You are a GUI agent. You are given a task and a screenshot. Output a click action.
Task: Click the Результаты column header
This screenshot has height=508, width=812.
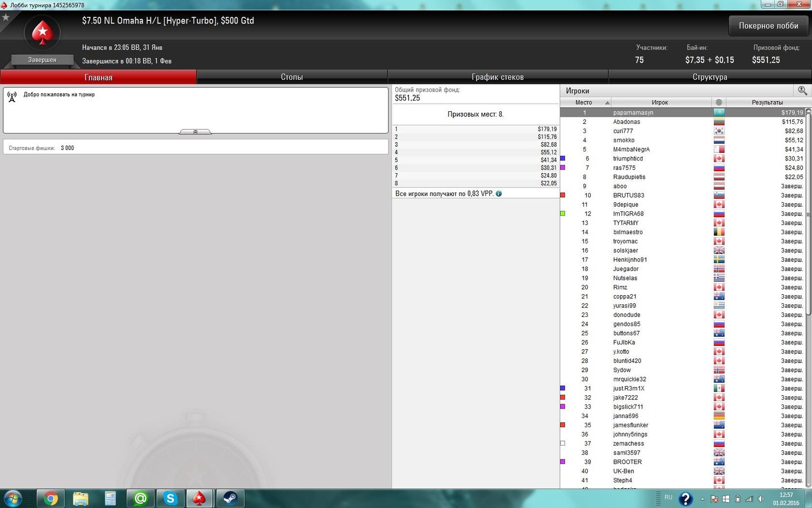(x=767, y=102)
